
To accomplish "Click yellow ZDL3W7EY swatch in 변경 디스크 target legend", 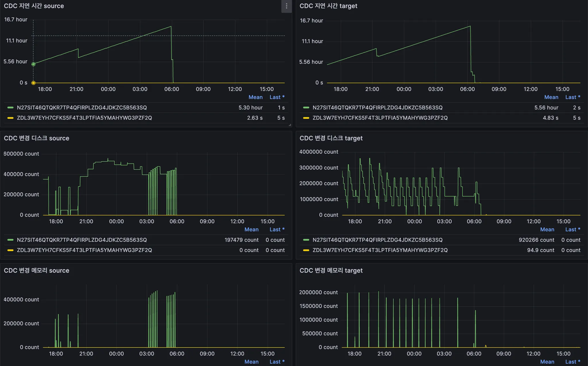I will pos(306,250).
